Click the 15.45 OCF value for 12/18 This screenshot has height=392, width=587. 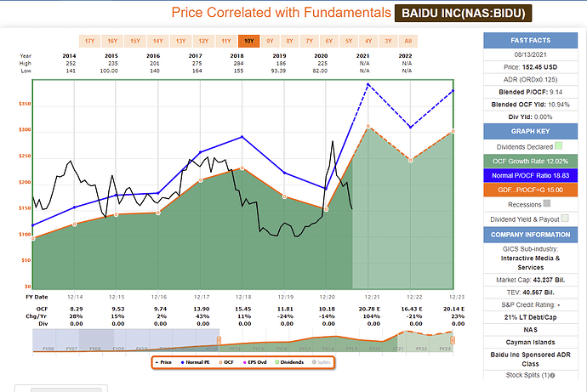[243, 309]
